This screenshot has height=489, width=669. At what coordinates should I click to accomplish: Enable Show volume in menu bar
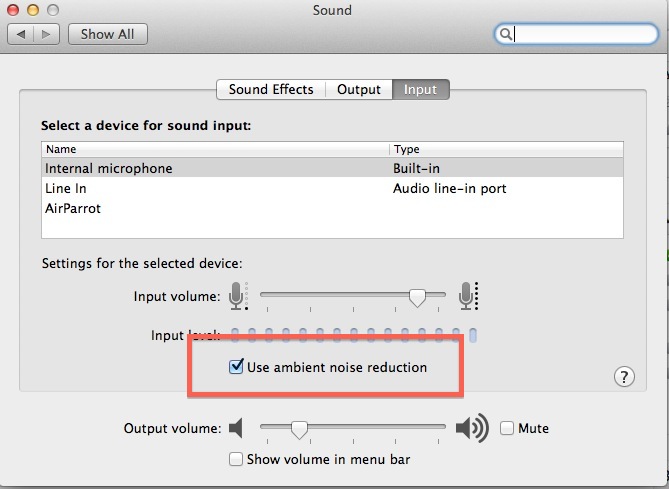(x=236, y=460)
